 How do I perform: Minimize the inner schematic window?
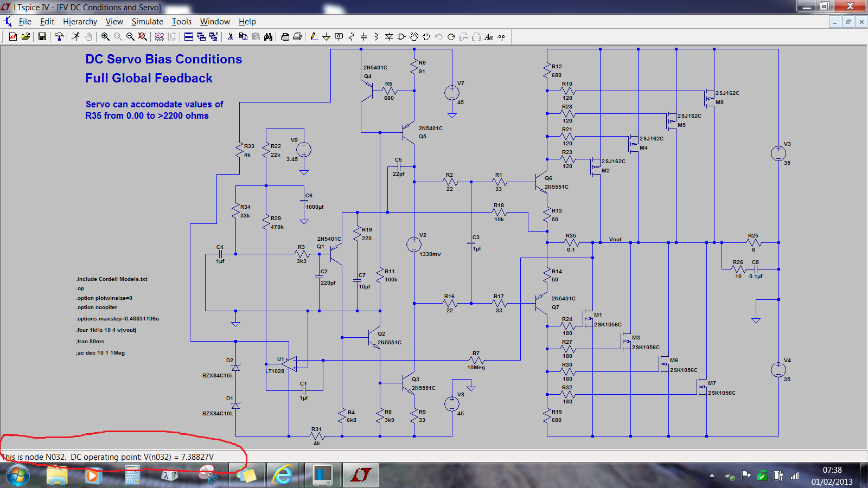[x=835, y=22]
